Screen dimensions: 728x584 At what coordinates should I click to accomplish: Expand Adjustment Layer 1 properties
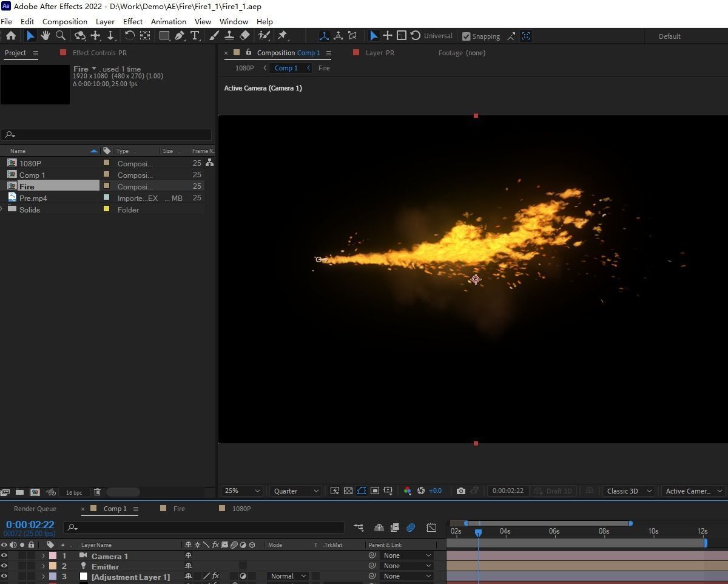tap(43, 577)
